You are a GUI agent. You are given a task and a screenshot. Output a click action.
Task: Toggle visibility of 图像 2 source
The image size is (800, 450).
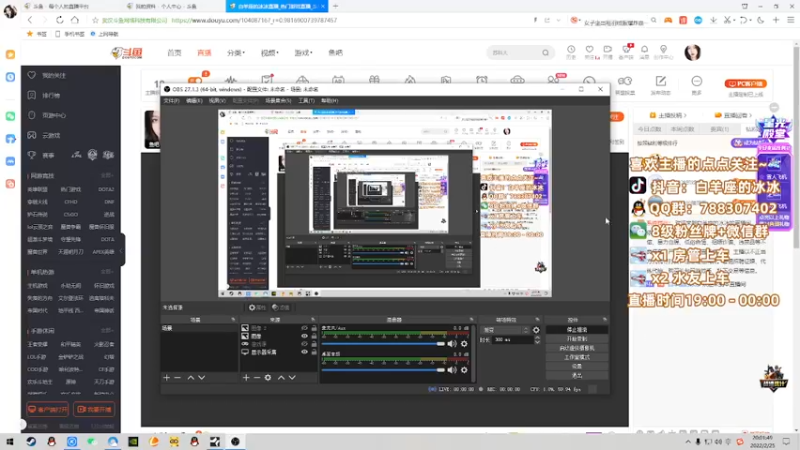[x=304, y=328]
